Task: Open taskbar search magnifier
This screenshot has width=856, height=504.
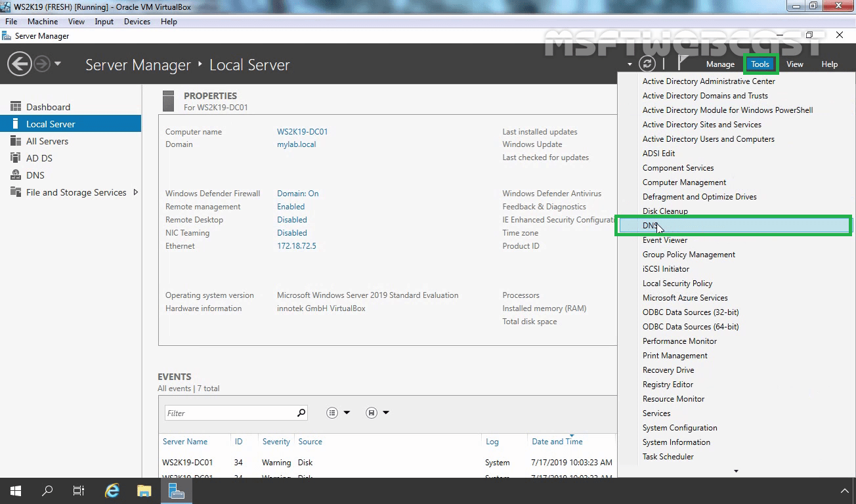Action: 47,491
